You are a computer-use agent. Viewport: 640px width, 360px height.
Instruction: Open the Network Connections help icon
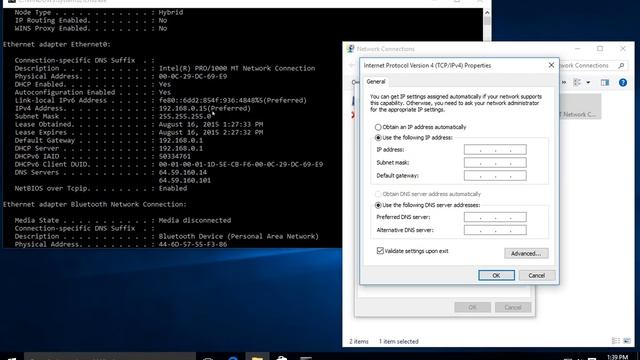623,82
